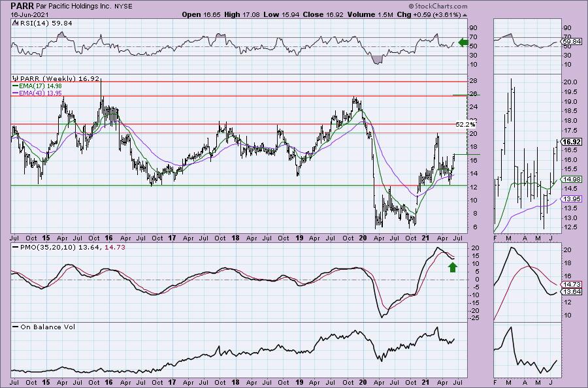The image size is (588, 388).
Task: Click the 14.73 PMO signal tag on the right axis
Action: pyautogui.click(x=572, y=285)
